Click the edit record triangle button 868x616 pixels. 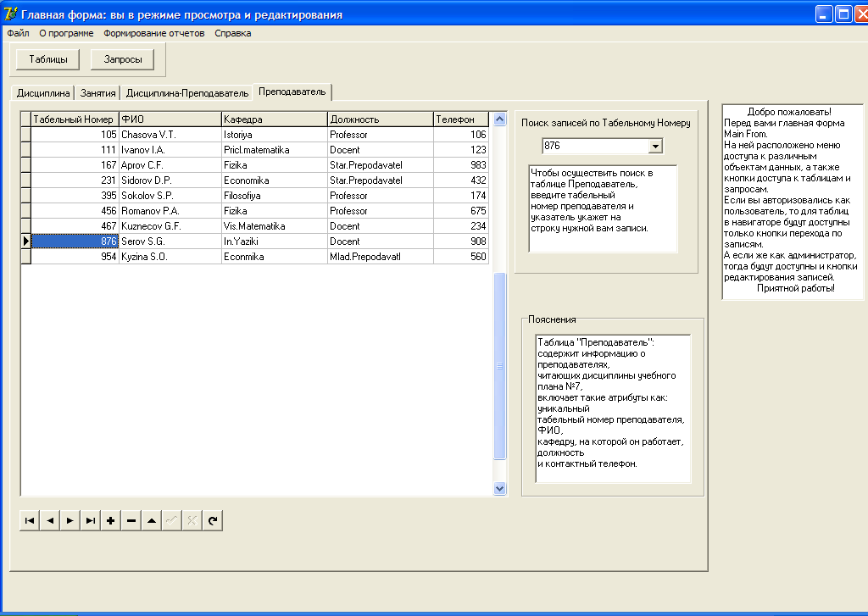151,520
